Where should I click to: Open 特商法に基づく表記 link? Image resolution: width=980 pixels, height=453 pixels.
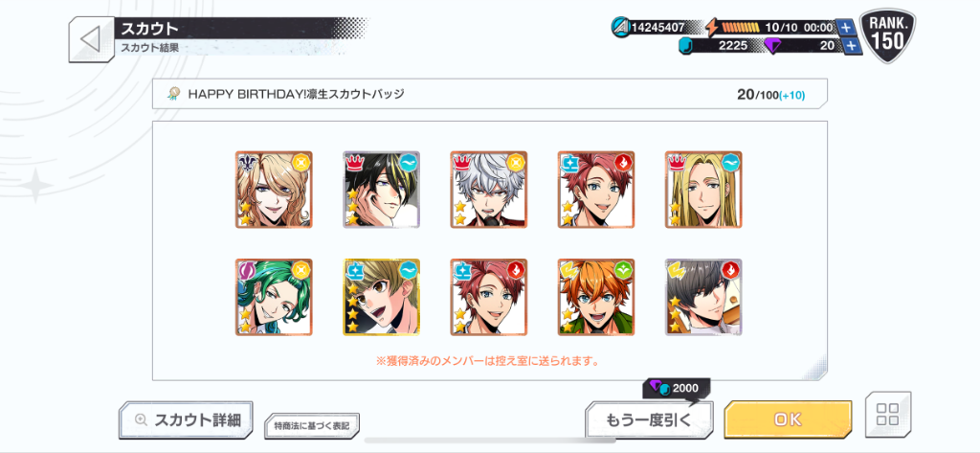(x=312, y=426)
